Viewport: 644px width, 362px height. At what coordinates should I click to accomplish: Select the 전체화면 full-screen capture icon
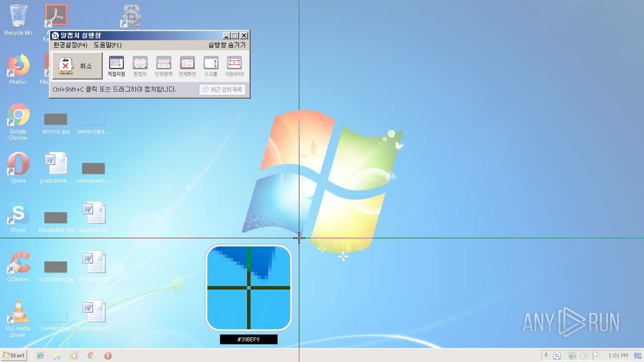click(x=187, y=66)
